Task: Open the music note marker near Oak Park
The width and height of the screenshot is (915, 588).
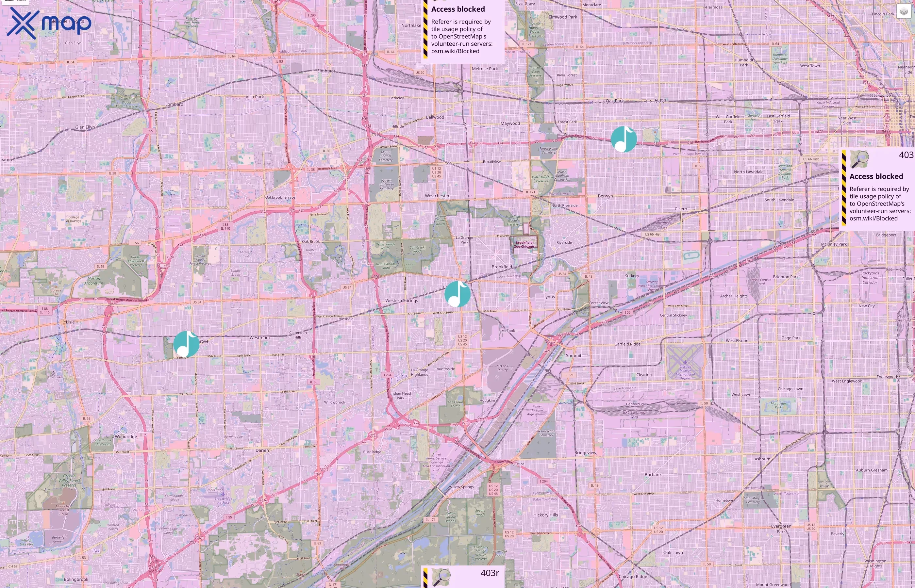Action: tap(624, 139)
